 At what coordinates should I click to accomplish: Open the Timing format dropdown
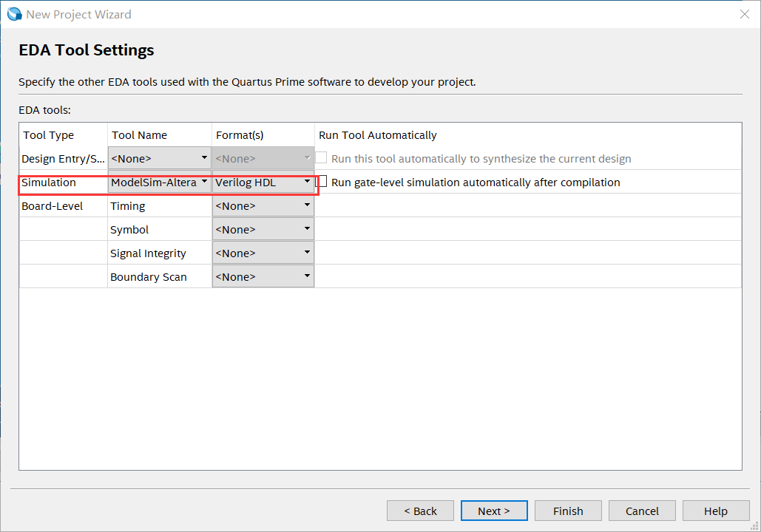pyautogui.click(x=263, y=205)
